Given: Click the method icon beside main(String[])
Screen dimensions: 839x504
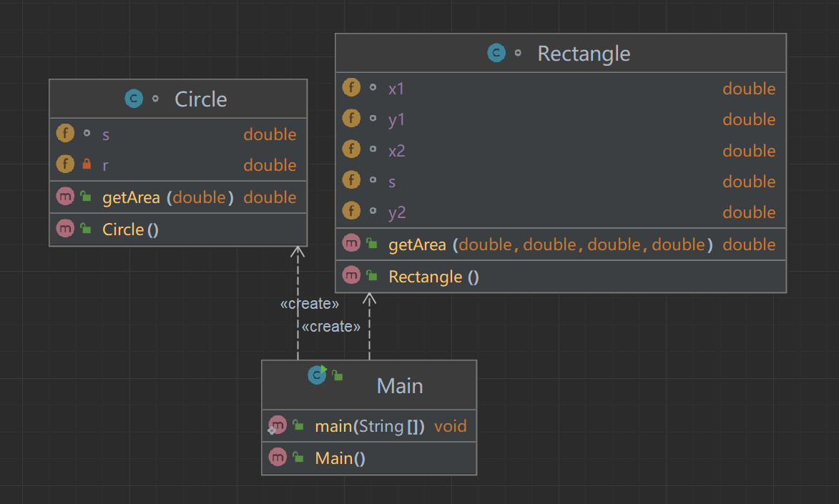Looking at the screenshot, I should [x=278, y=426].
